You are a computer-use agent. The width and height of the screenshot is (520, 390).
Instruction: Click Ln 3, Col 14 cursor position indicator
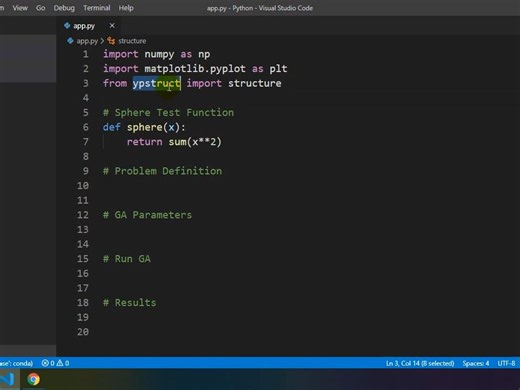pyautogui.click(x=420, y=363)
